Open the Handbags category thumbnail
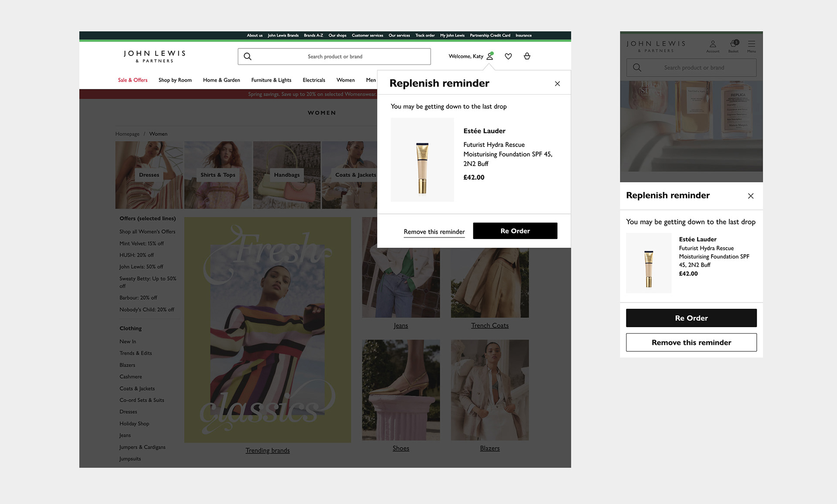Image resolution: width=837 pixels, height=504 pixels. coord(287,175)
